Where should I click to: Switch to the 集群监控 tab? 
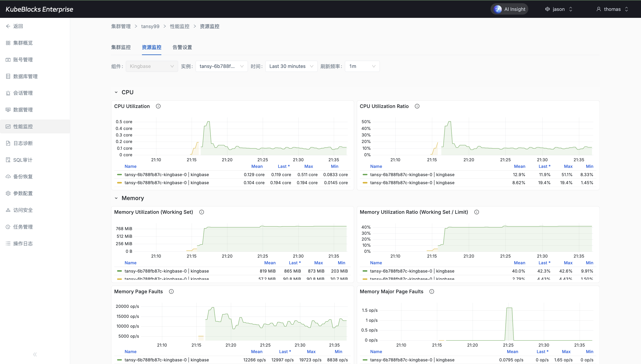tap(121, 47)
